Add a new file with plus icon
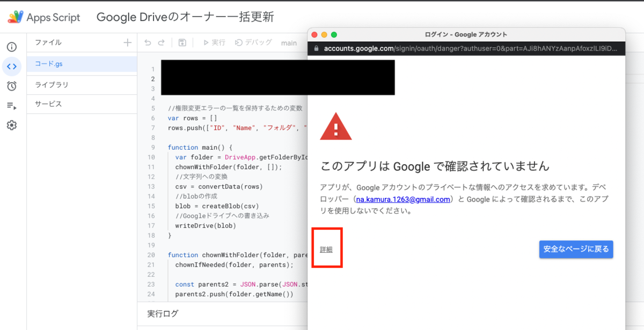Viewport: 644px width, 330px height. pyautogui.click(x=127, y=42)
